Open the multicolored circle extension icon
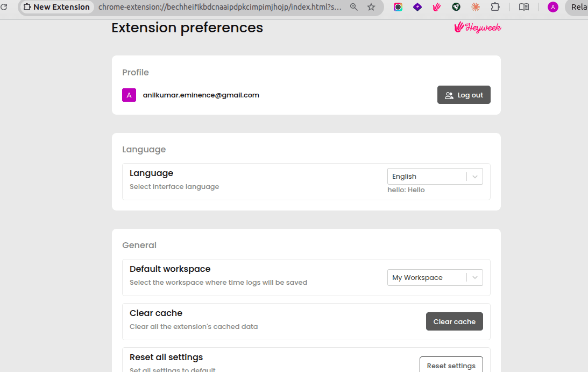Viewport: 588px width, 372px height. [x=398, y=7]
